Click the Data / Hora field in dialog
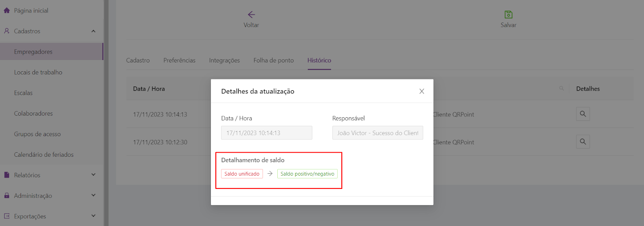Image resolution: width=644 pixels, height=226 pixels. tap(266, 133)
